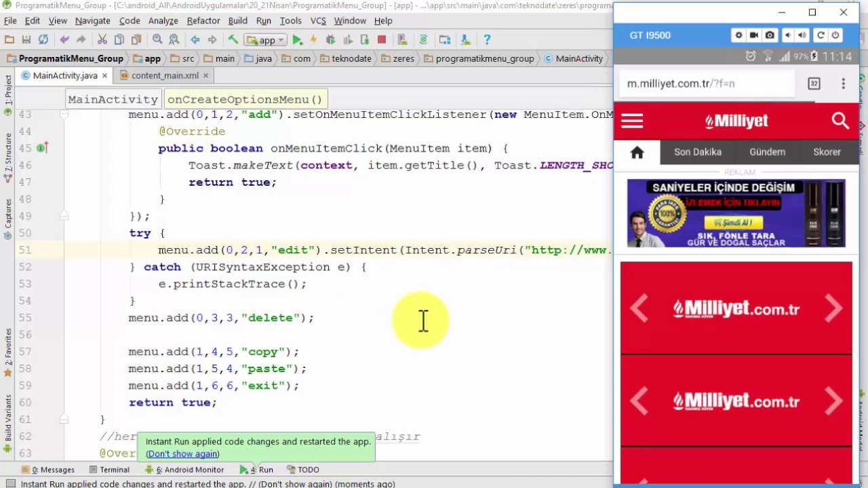The image size is (868, 488).
Task: Collapse code fold at line 61
Action: 64,420
